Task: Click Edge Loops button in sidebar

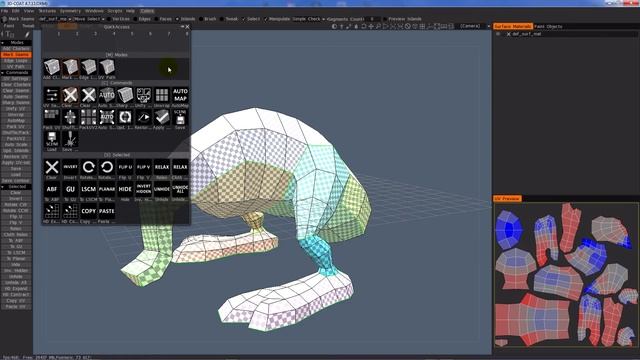Action: 16,61
